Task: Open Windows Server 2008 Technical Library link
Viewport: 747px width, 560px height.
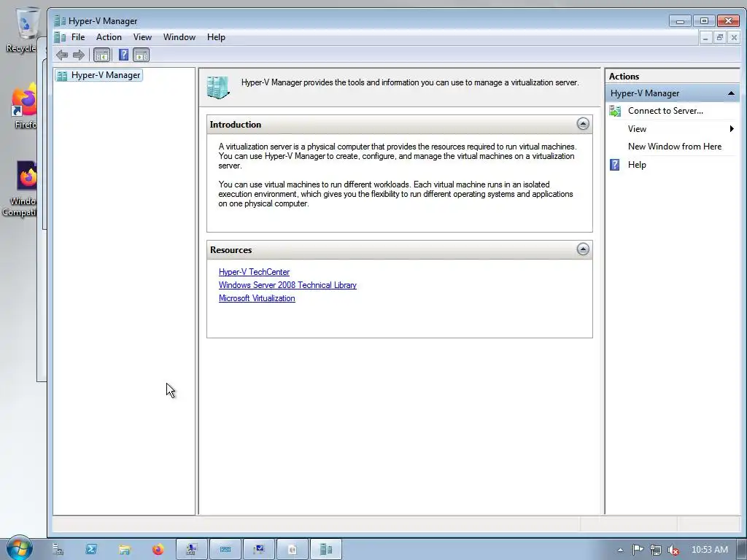Action: [287, 285]
